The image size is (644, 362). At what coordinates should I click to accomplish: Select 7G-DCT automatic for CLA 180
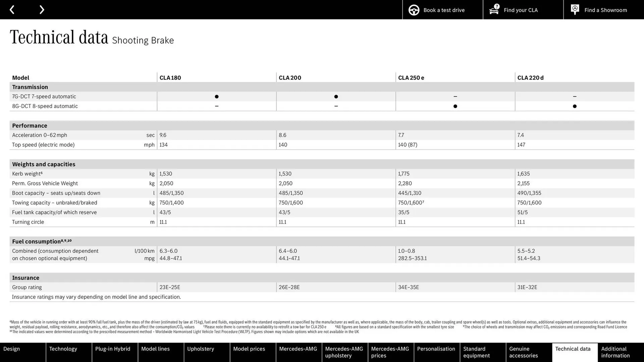click(217, 97)
